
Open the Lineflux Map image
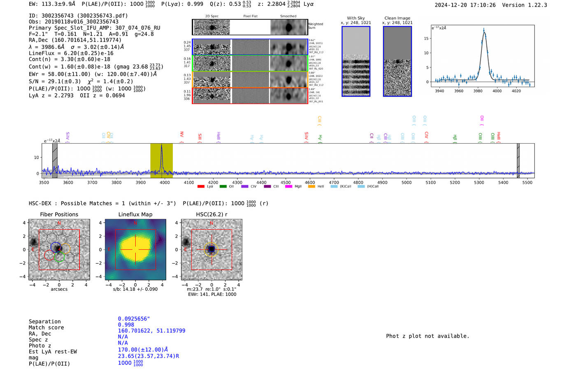(135, 250)
